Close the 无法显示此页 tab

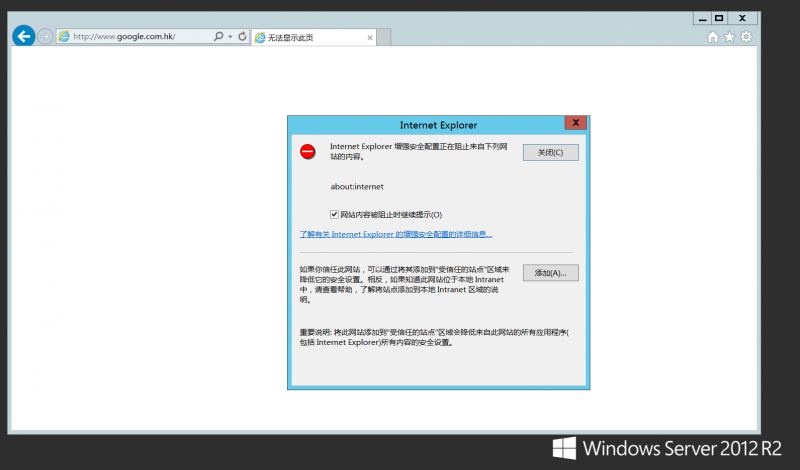(x=370, y=38)
